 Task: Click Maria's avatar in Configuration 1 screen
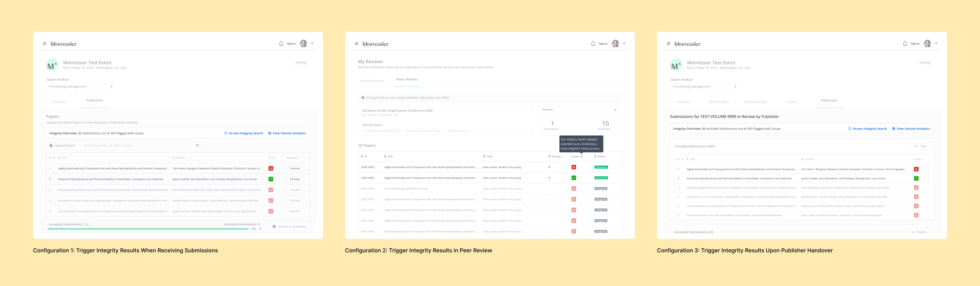click(303, 44)
